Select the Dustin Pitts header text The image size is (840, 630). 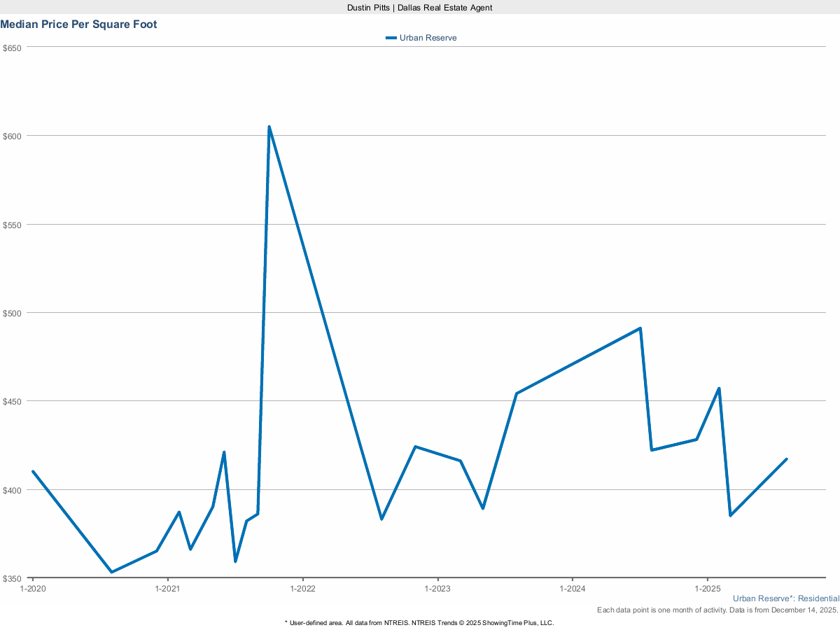[420, 7]
